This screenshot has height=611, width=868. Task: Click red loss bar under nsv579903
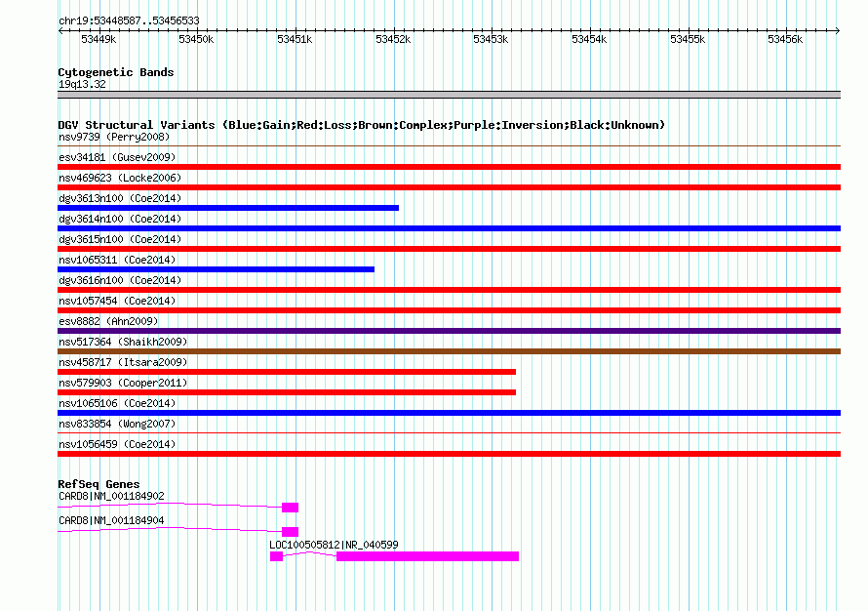(287, 392)
